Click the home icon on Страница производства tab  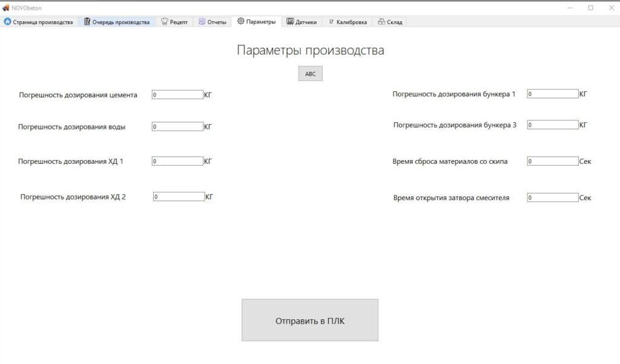(x=8, y=22)
